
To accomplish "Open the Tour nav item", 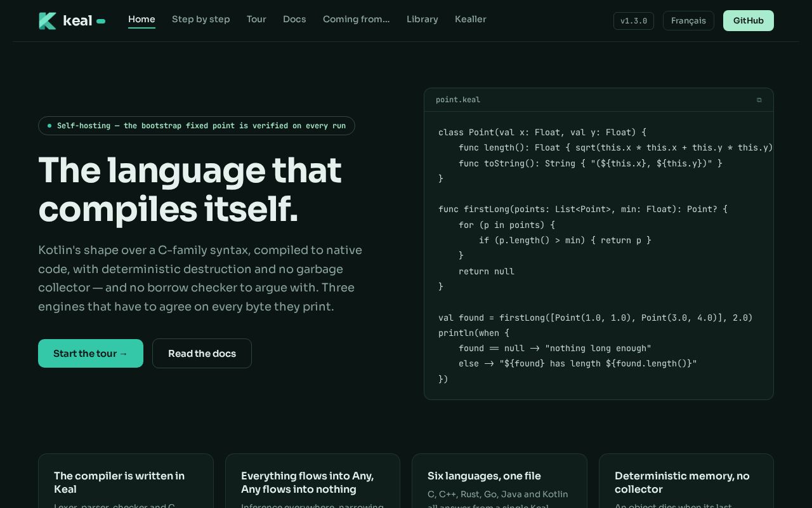I will 256,19.
